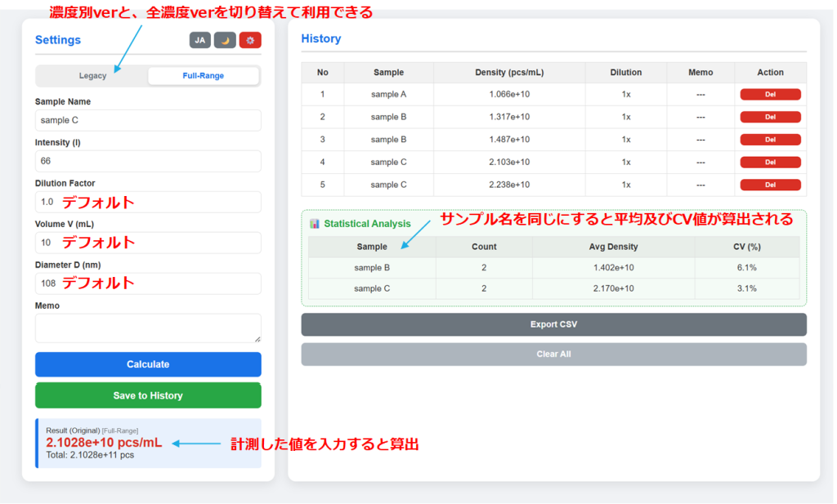The image size is (837, 504).
Task: Toggle dark mode with the moon icon
Action: 225,40
